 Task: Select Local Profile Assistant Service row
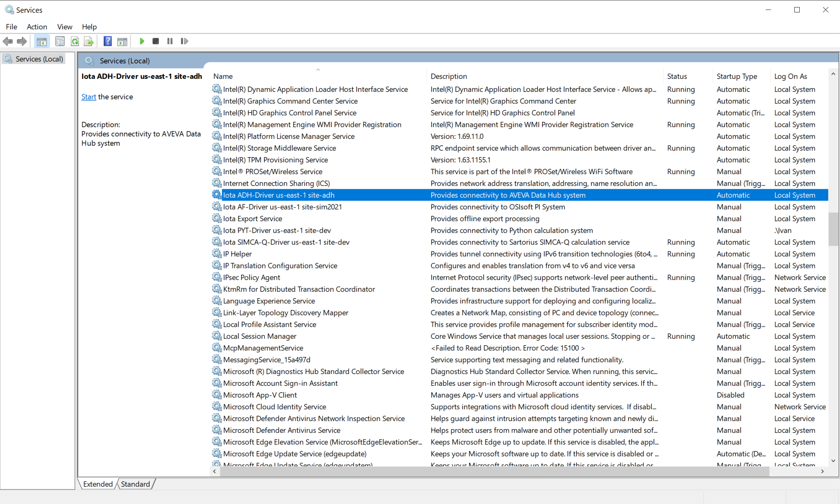pos(519,324)
